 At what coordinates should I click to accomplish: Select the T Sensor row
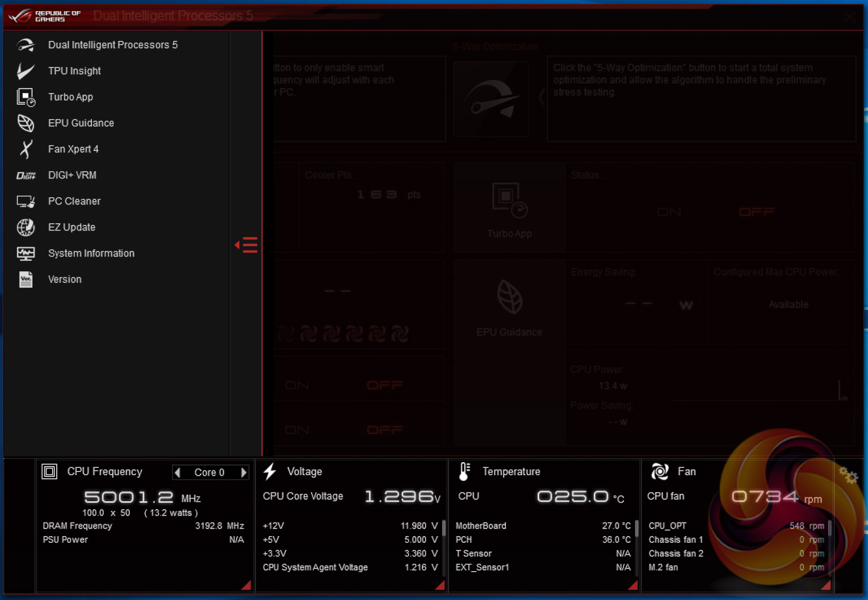coord(543,554)
